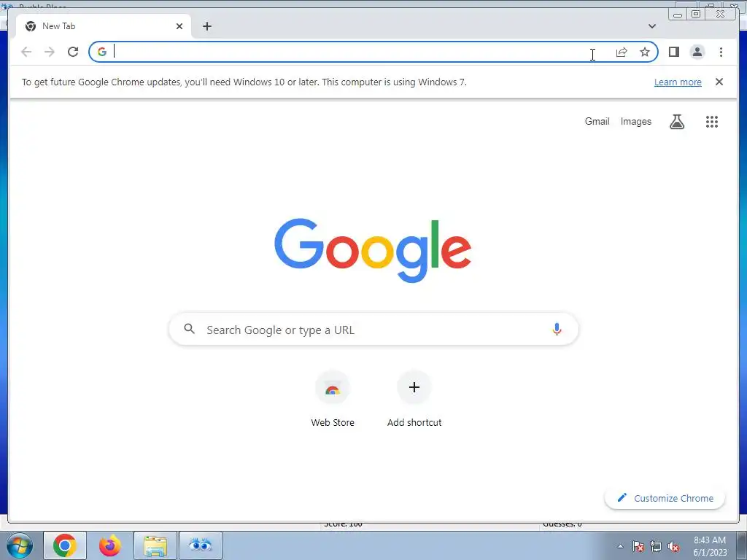Launch Firefox from the taskbar
Screen dimensions: 747x560
[x=110, y=545]
